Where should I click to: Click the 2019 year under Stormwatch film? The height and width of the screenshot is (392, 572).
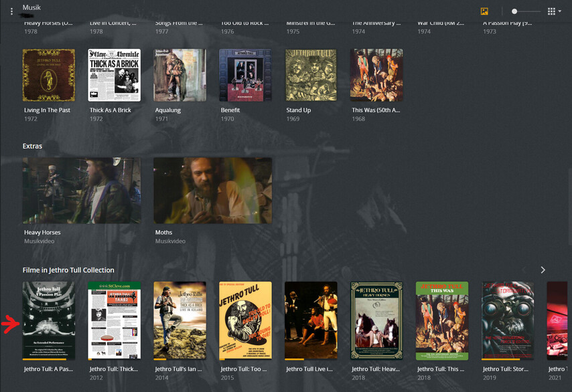click(490, 378)
